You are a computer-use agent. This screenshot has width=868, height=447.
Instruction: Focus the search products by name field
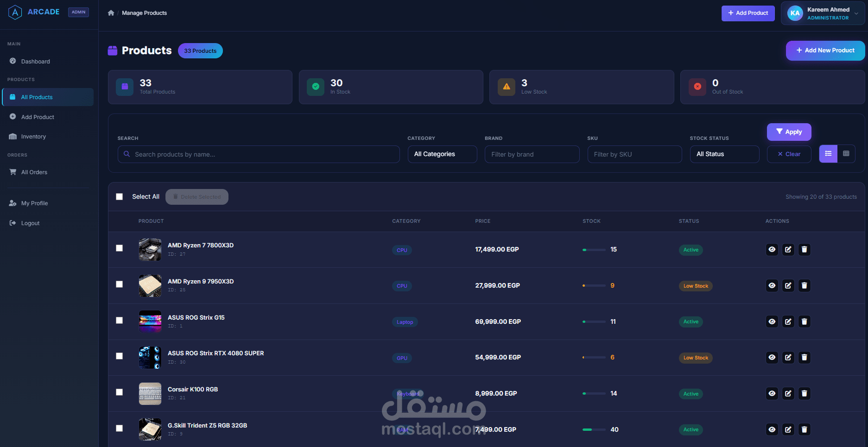coord(259,154)
